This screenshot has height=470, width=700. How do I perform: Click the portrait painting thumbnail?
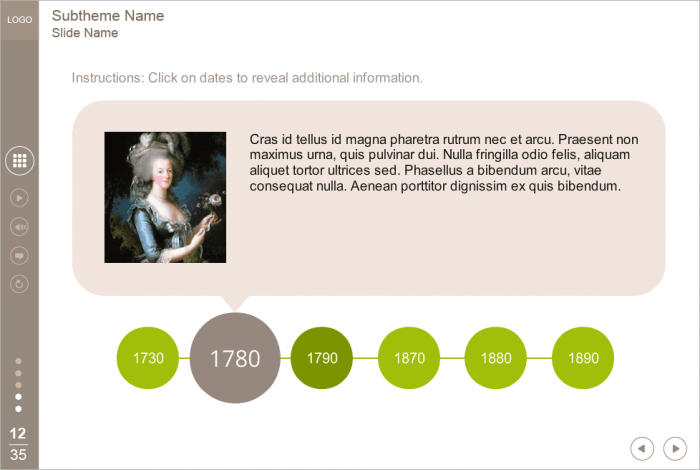pos(165,197)
